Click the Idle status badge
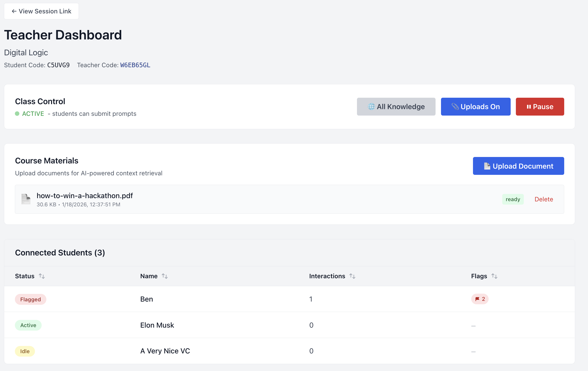The height and width of the screenshot is (371, 588). pyautogui.click(x=25, y=351)
